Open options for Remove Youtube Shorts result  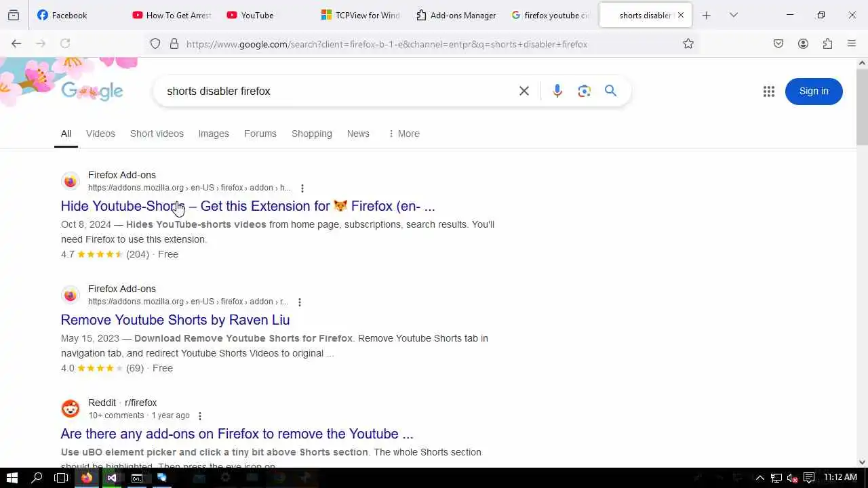300,302
